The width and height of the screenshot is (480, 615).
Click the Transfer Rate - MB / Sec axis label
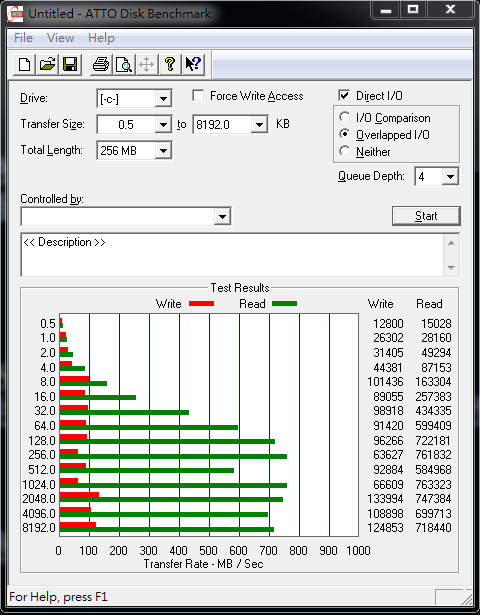coord(203,564)
